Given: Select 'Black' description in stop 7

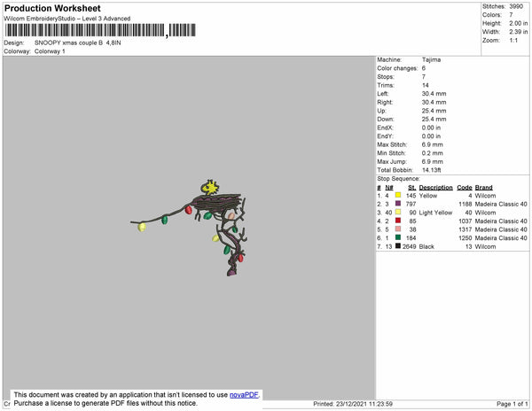Looking at the screenshot, I should click(x=426, y=246).
